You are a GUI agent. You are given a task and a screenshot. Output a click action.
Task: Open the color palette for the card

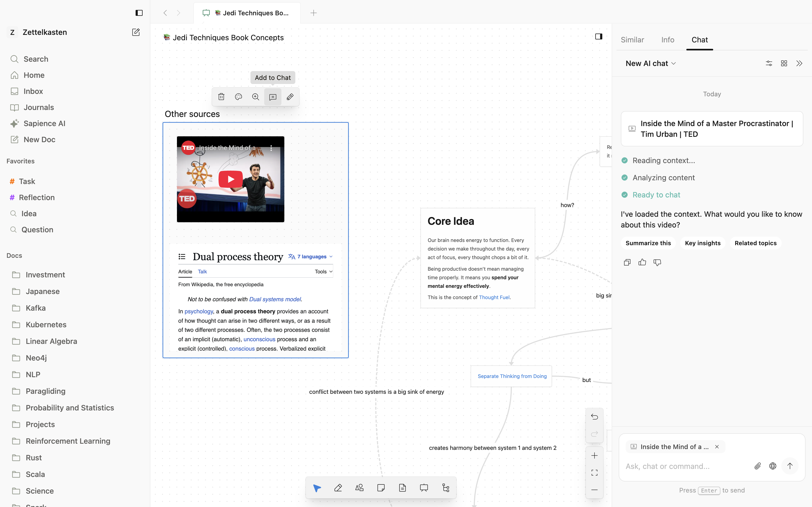[238, 97]
